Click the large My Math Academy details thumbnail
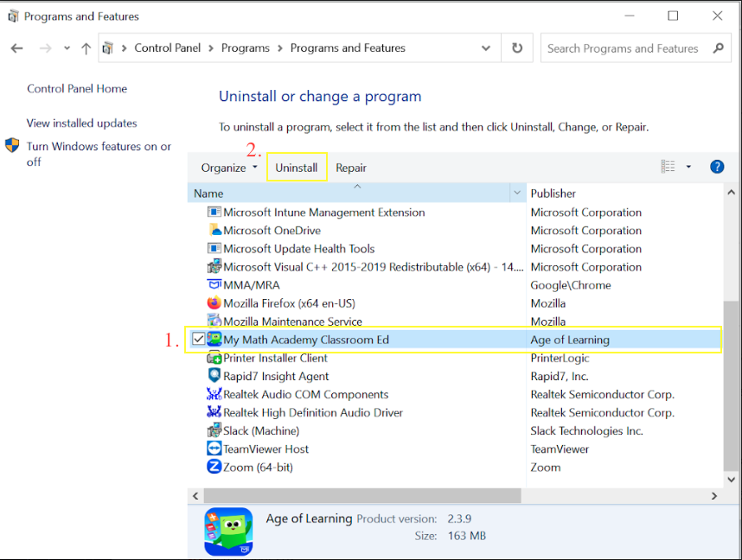This screenshot has width=742, height=560. point(228,531)
